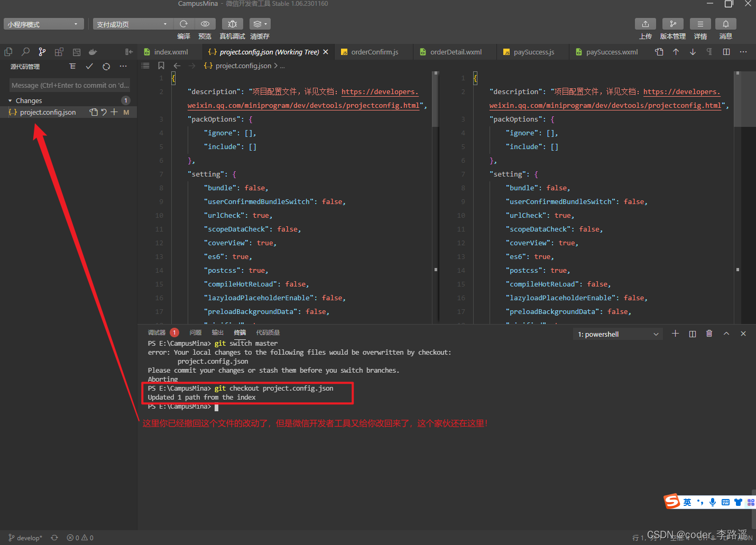Open the Docker whale panel icon
The width and height of the screenshot is (756, 545).
(93, 52)
